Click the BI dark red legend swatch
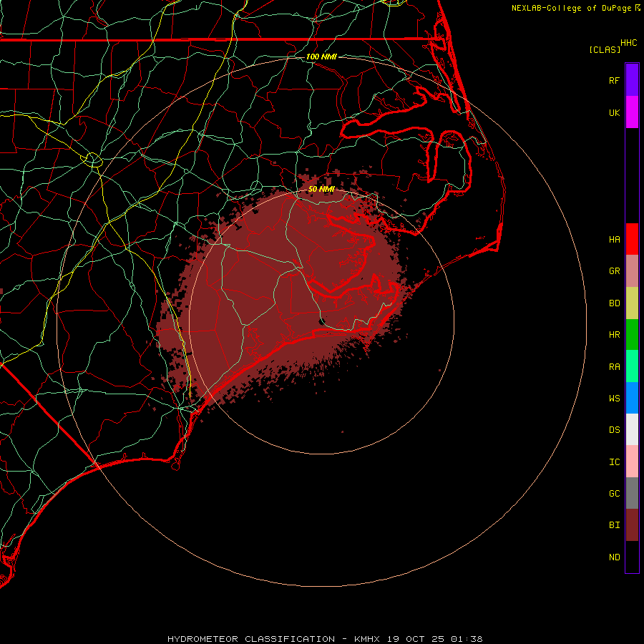Screen dimensions: 644x644 [x=632, y=525]
